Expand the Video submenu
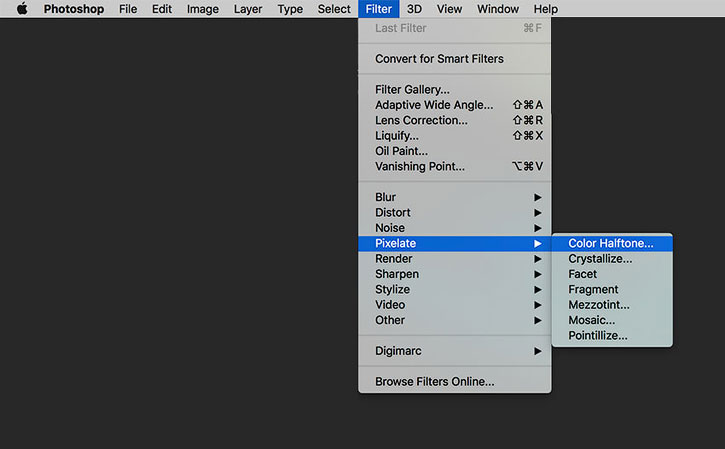 pos(455,305)
